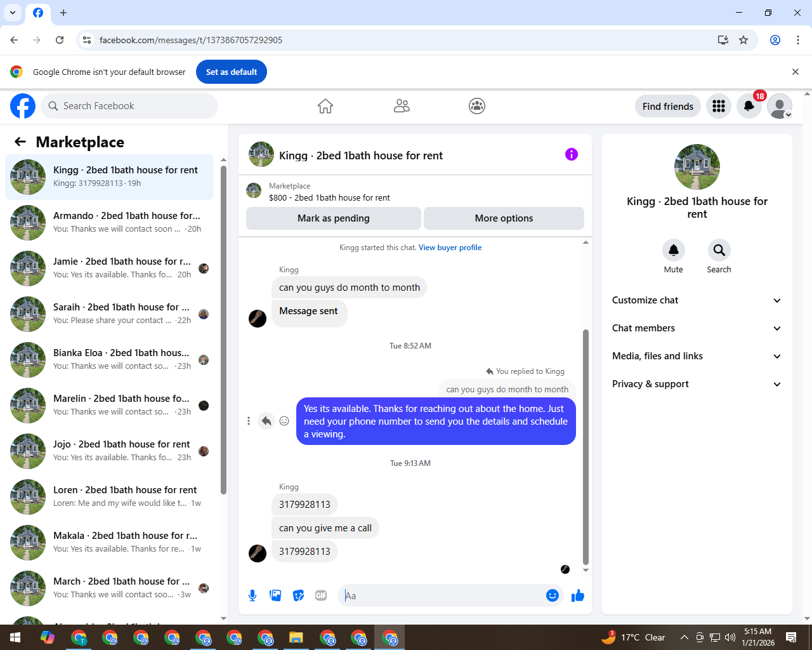Open File Explorer on taskbar
This screenshot has height=650, width=812.
(x=296, y=637)
